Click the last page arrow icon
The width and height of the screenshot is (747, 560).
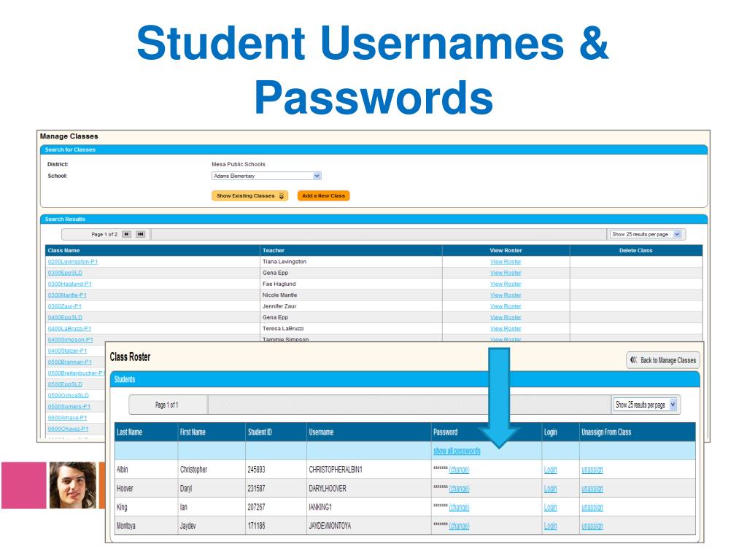pyautogui.click(x=141, y=234)
